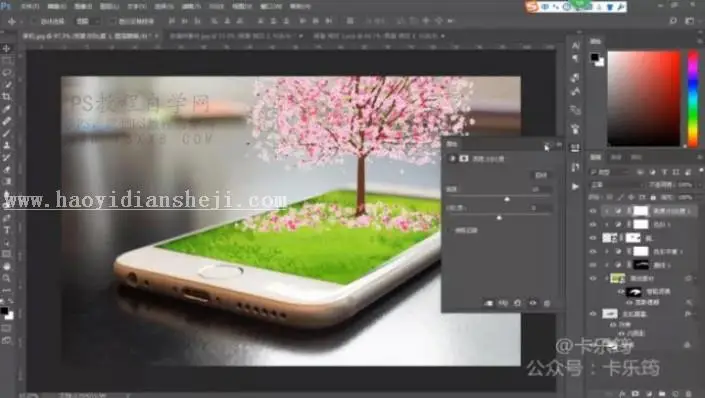Open the layer blend mode dropdown
Viewport: 705px width, 398px height.
coord(616,185)
